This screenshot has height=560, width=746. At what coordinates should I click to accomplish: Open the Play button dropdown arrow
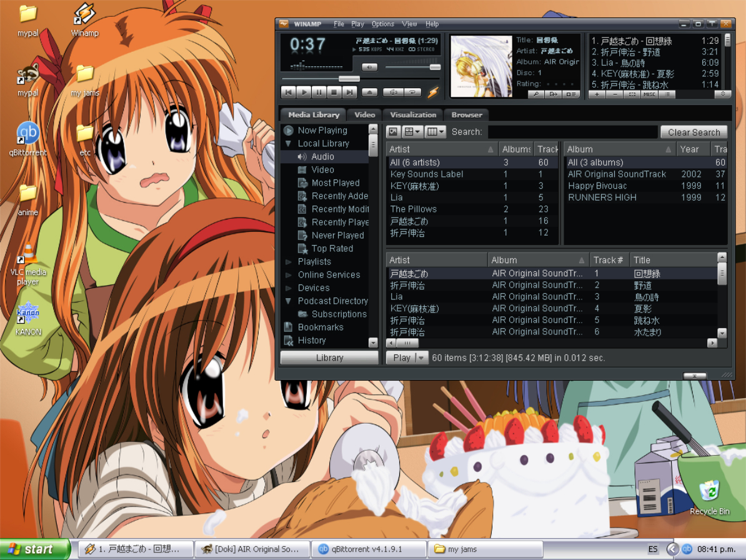(420, 358)
